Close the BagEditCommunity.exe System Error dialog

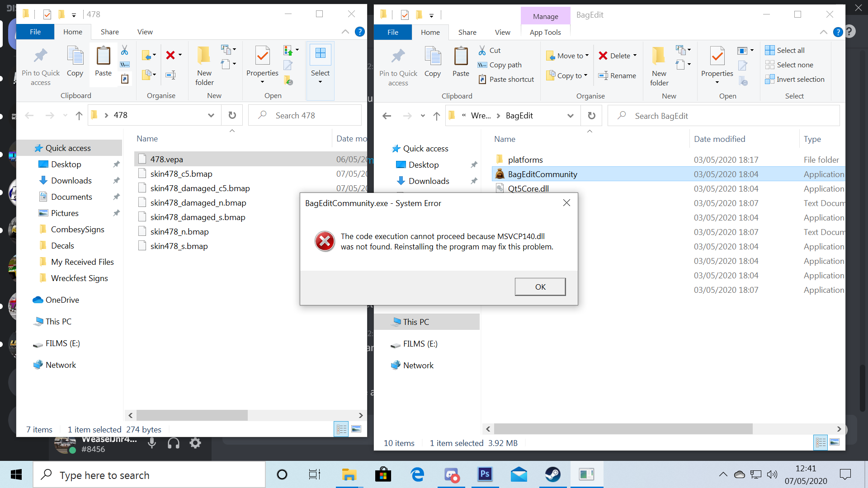(566, 203)
